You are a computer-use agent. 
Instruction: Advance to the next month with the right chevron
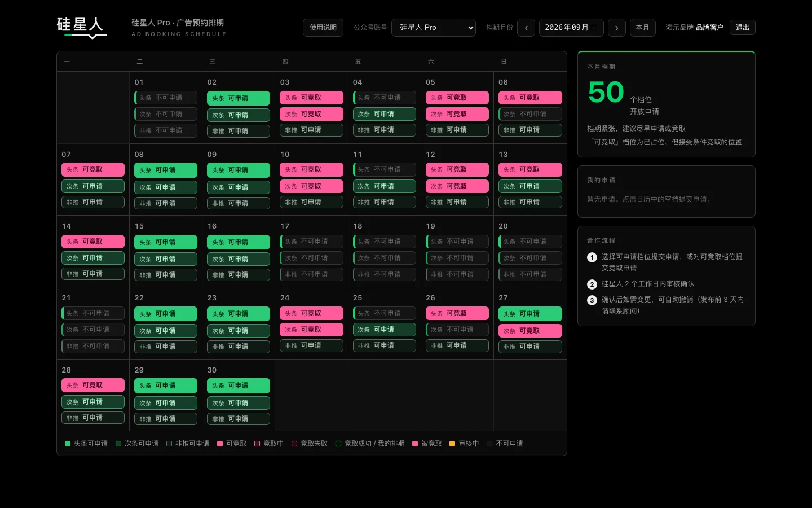click(616, 28)
